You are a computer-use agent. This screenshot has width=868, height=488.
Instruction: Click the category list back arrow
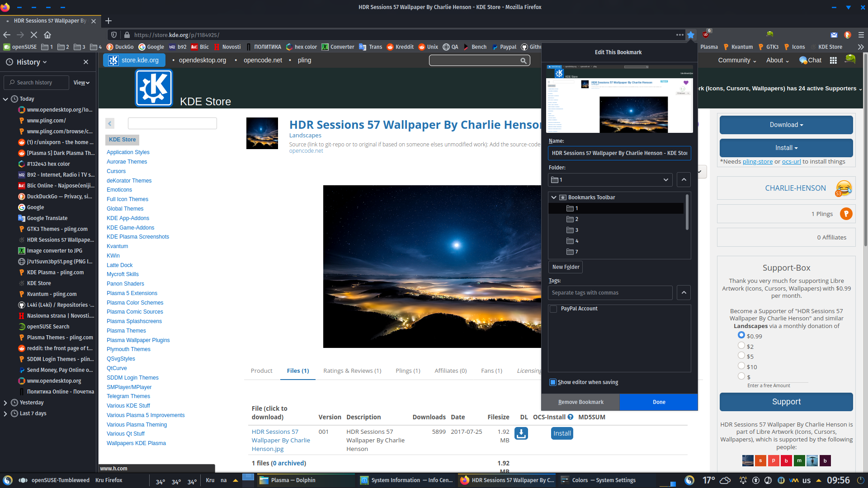pos(110,123)
